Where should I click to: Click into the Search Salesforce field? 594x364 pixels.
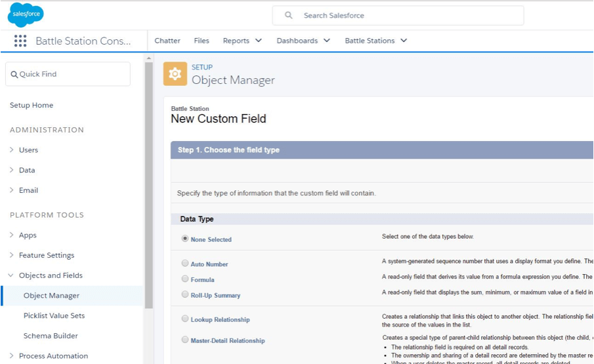pos(398,16)
